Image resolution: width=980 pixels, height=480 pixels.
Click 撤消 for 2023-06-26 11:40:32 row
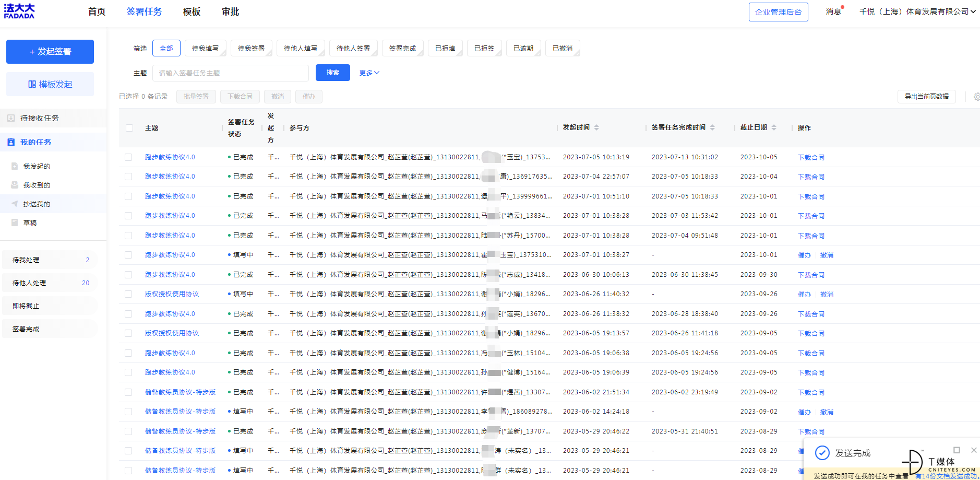[827, 295]
